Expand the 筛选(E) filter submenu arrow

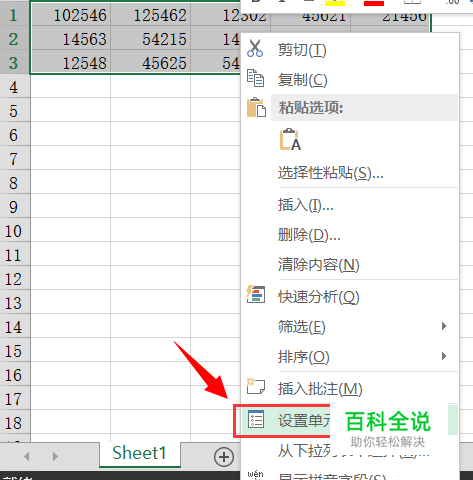point(444,326)
